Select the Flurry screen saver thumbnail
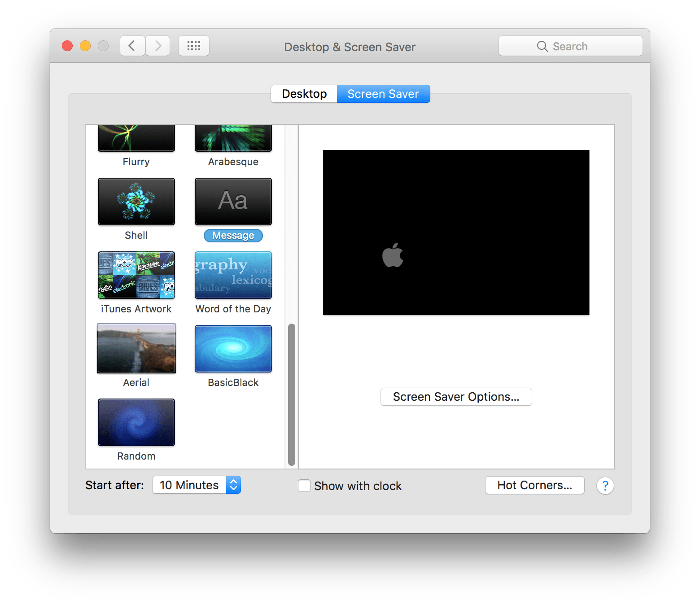The image size is (700, 605). [136, 138]
